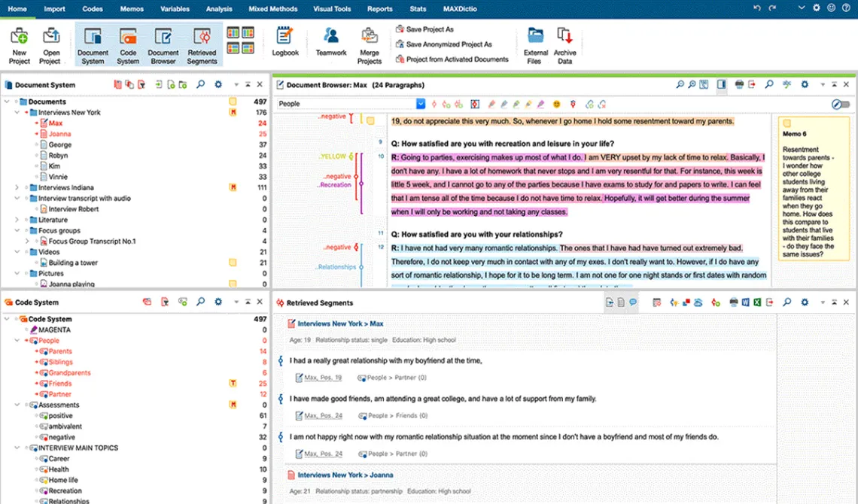
Task: Select the George document in tree
Action: [59, 145]
